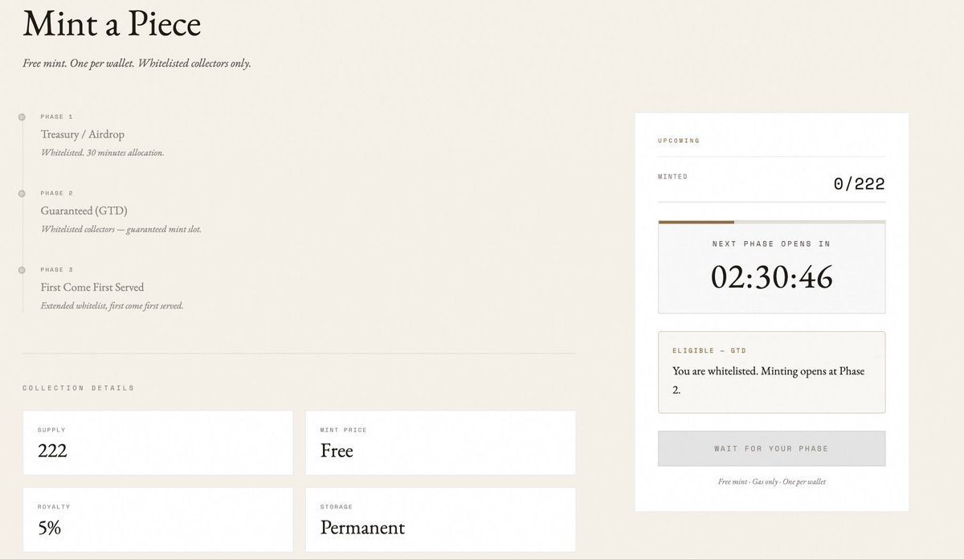Click the 02:30:46 countdown timer
The width and height of the screenshot is (964, 560).
point(771,277)
